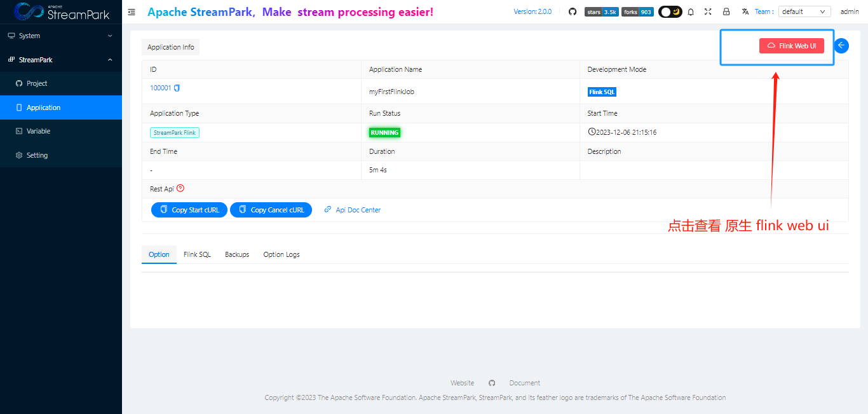
Task: Click the Flink Web UI button
Action: click(x=791, y=45)
